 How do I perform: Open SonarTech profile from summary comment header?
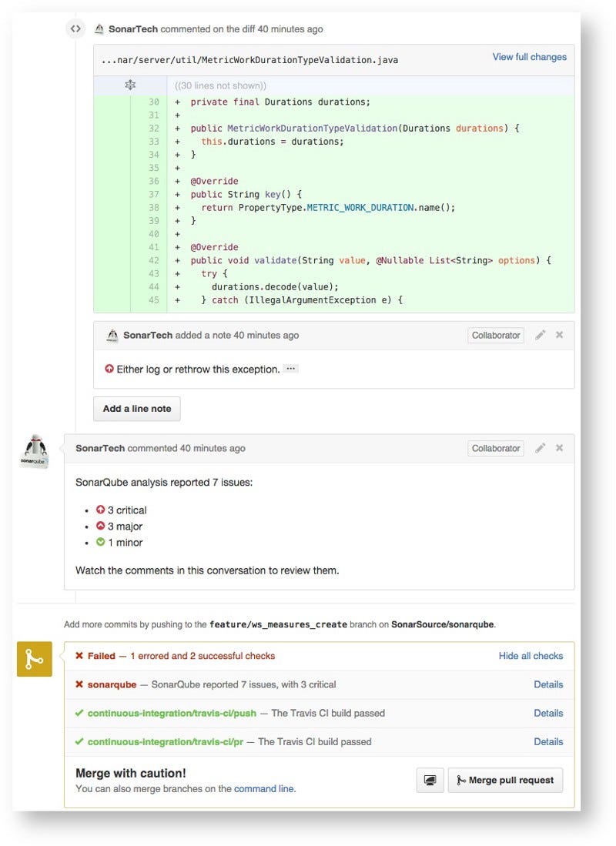99,448
